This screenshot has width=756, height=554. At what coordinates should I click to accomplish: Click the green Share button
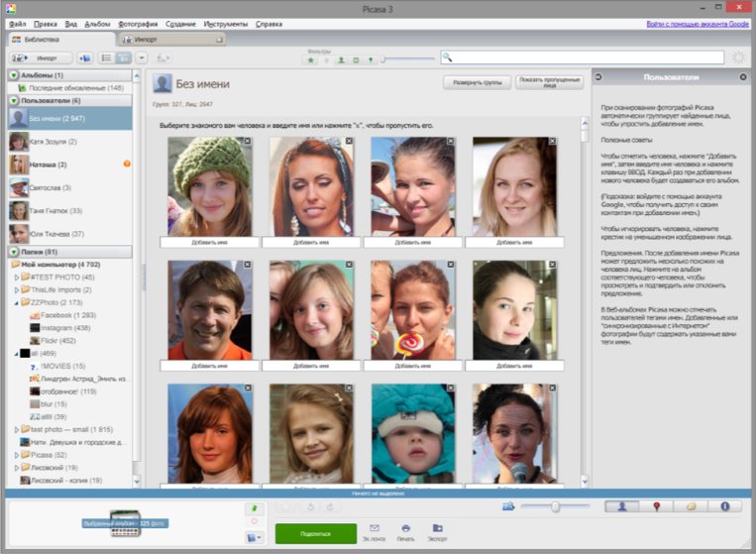tap(315, 532)
